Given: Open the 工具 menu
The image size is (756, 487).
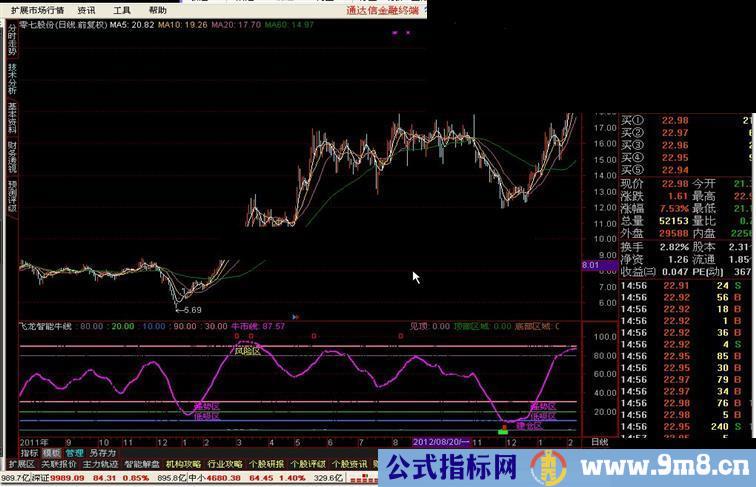Looking at the screenshot, I should (121, 9).
